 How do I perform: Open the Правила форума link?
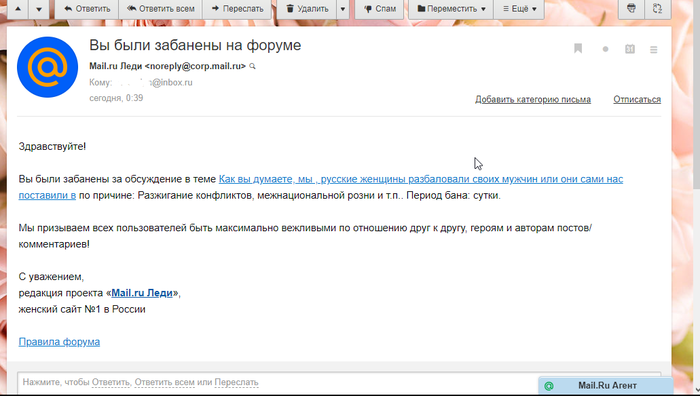(59, 342)
